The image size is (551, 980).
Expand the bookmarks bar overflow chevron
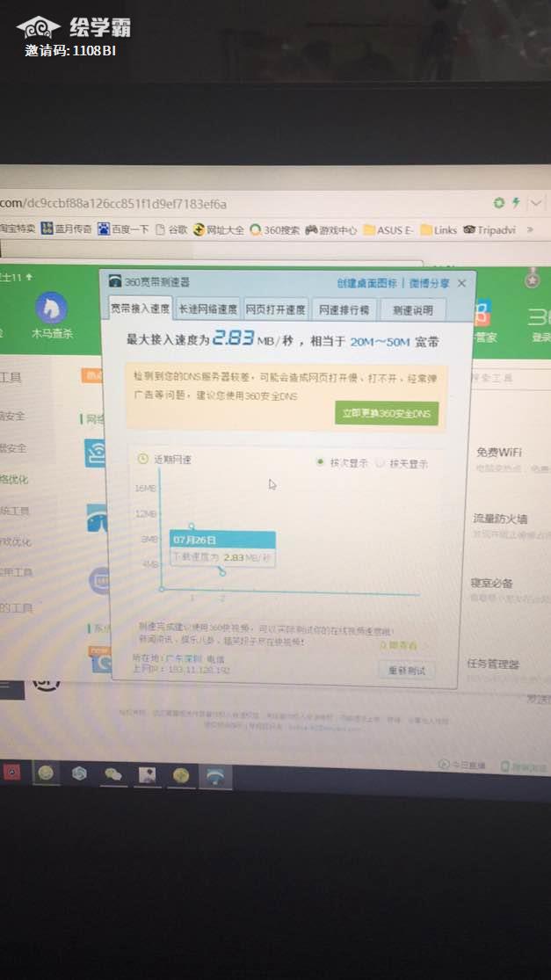[531, 229]
